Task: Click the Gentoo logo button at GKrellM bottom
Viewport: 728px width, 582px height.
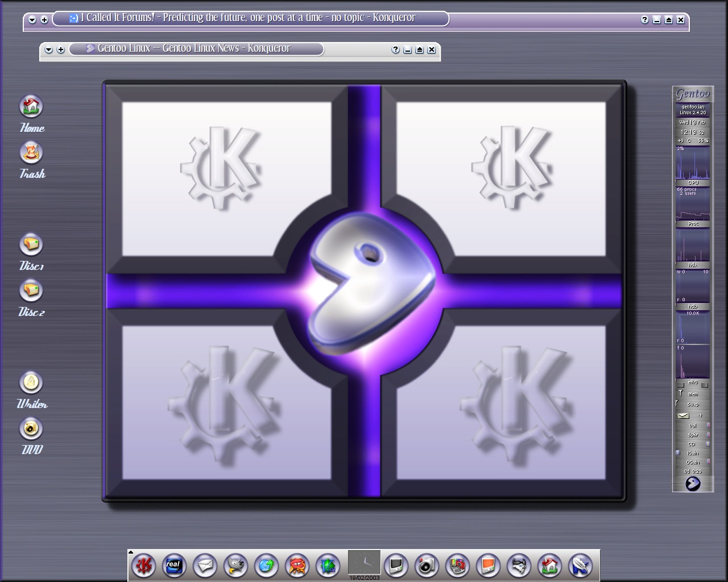Action: [x=693, y=484]
